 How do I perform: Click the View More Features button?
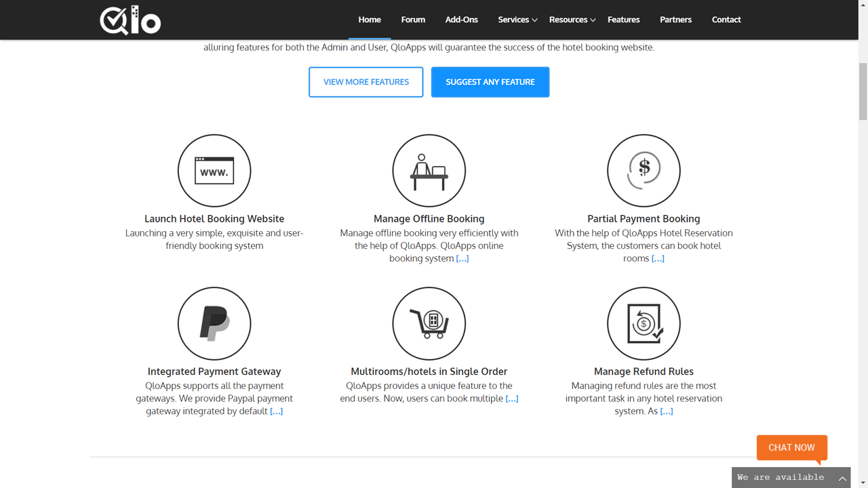tap(366, 82)
